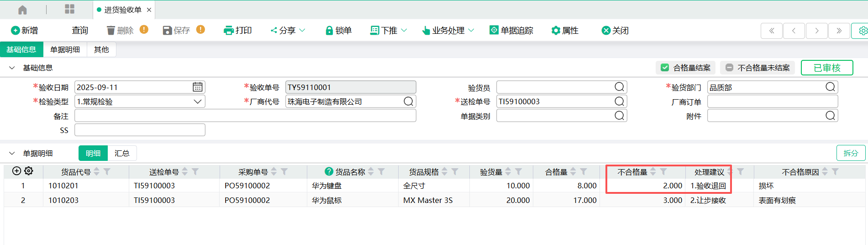Switch to the 单据明细 tab
The image size is (868, 245).
tap(65, 49)
